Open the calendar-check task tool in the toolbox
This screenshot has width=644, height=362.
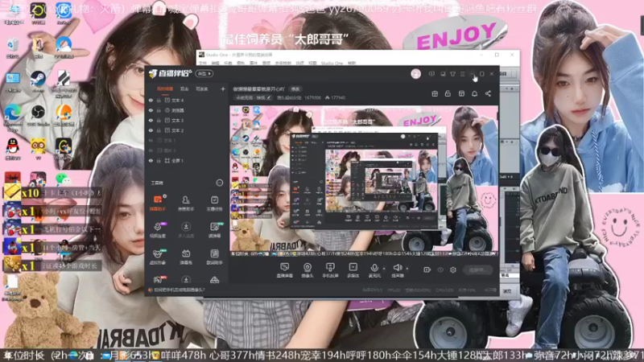tap(214, 203)
